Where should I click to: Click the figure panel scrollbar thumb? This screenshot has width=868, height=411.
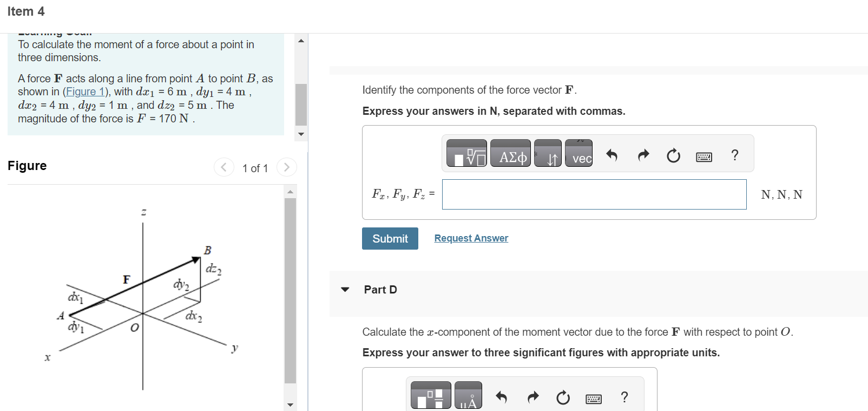(x=291, y=291)
